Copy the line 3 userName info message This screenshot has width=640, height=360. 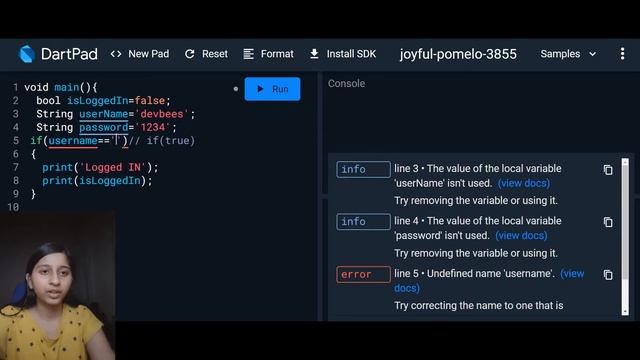tap(608, 169)
